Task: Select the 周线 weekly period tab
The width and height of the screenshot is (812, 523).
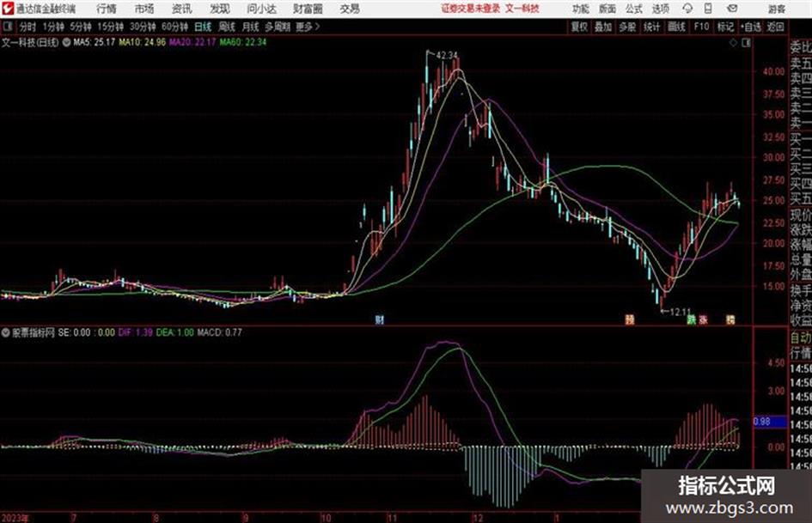Action: pos(227,27)
